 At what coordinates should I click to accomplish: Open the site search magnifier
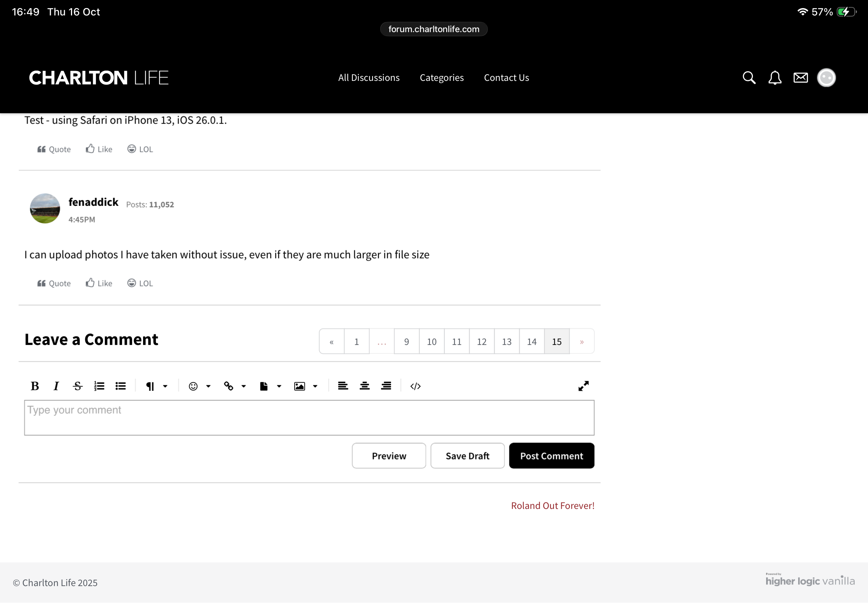point(748,78)
